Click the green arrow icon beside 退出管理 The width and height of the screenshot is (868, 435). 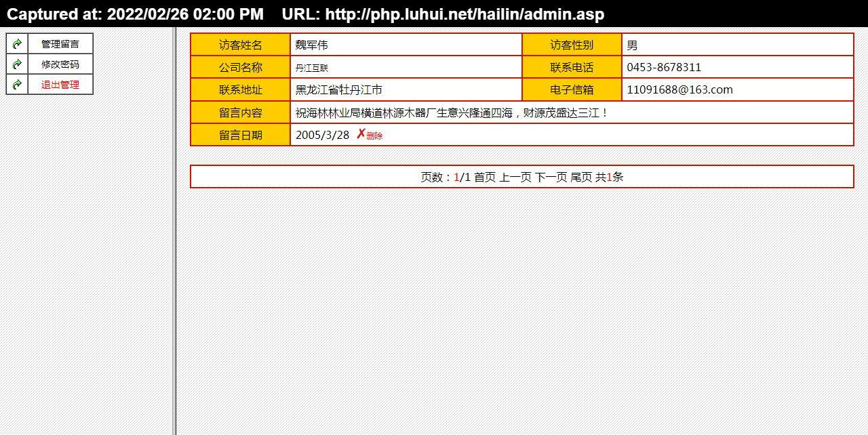[x=17, y=85]
